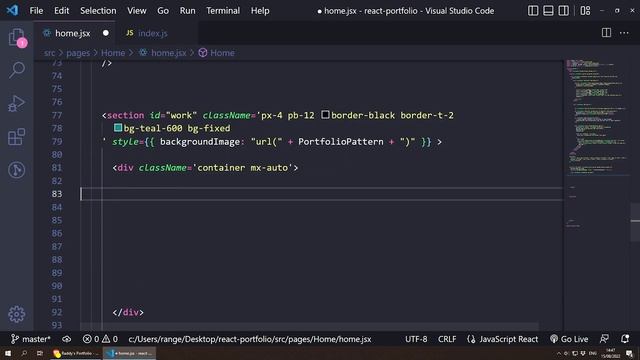Click the Home folder breadcrumb
Screen dimensions: 640x360
click(x=113, y=53)
